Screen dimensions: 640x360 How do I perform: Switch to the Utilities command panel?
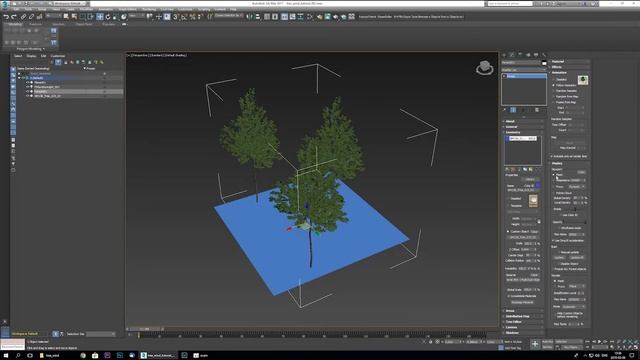544,55
